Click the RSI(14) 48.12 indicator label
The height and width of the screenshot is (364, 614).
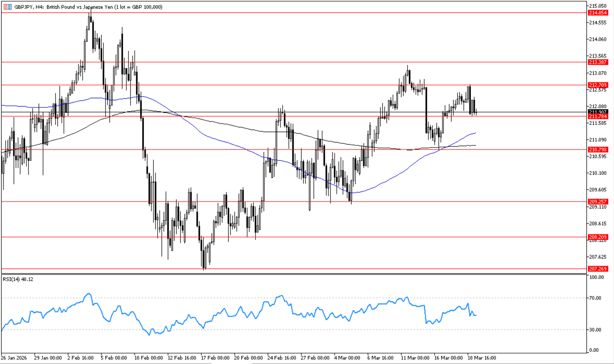(x=18, y=279)
